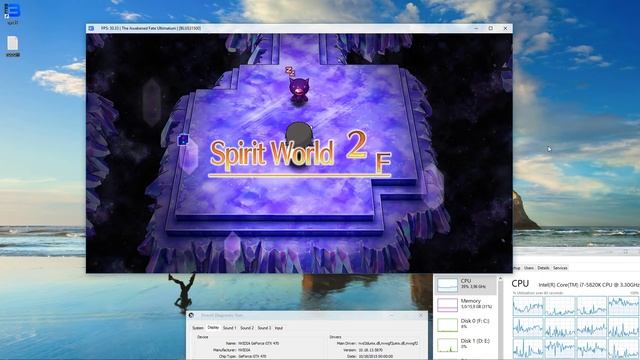
Task: Switch to System tab in DirectX Diagnostic Tool
Action: (x=198, y=328)
